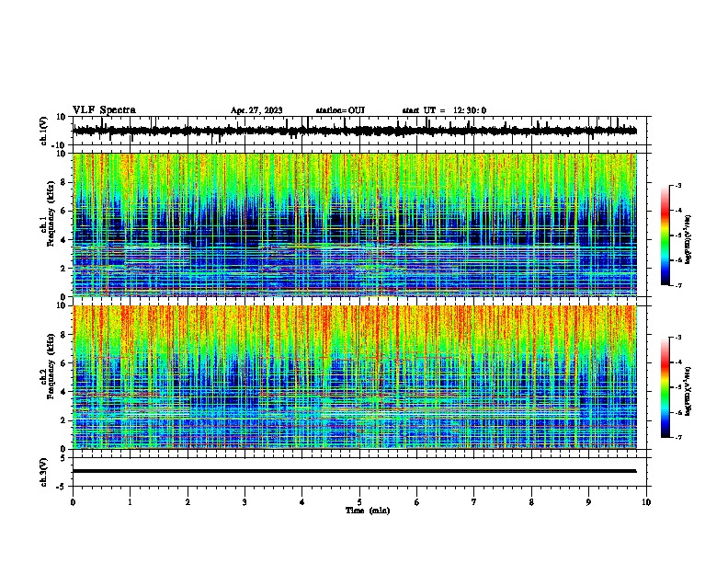The image size is (728, 563).
Task: Click the ch.1 "Frequency (kHz)" axis label
Action: (51, 212)
